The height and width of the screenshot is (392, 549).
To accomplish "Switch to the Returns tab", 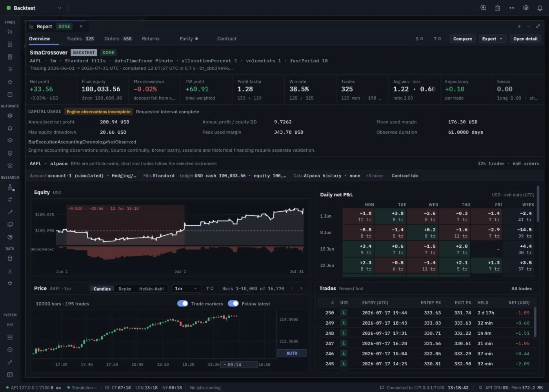I will click(x=151, y=39).
